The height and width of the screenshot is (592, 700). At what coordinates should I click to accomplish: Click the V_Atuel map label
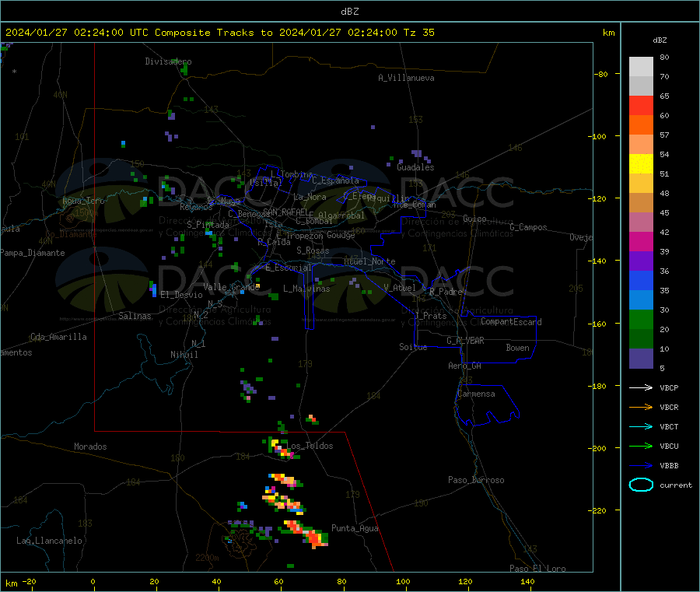point(400,288)
